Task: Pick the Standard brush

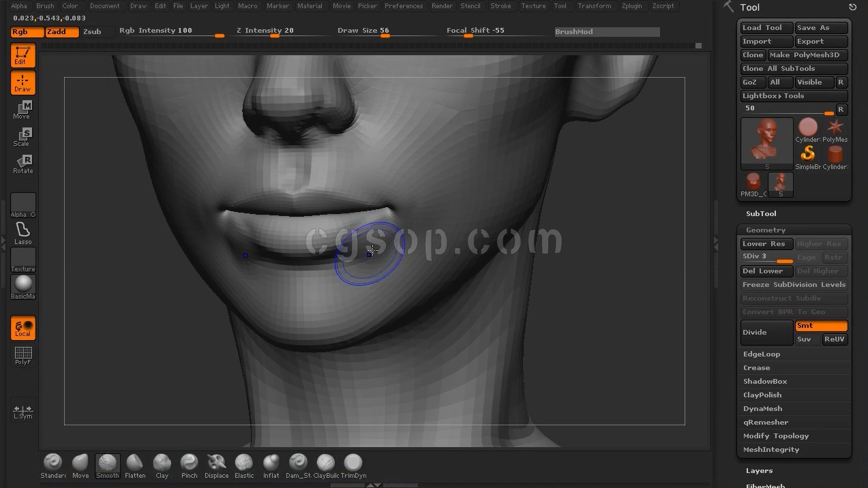Action: point(53,466)
